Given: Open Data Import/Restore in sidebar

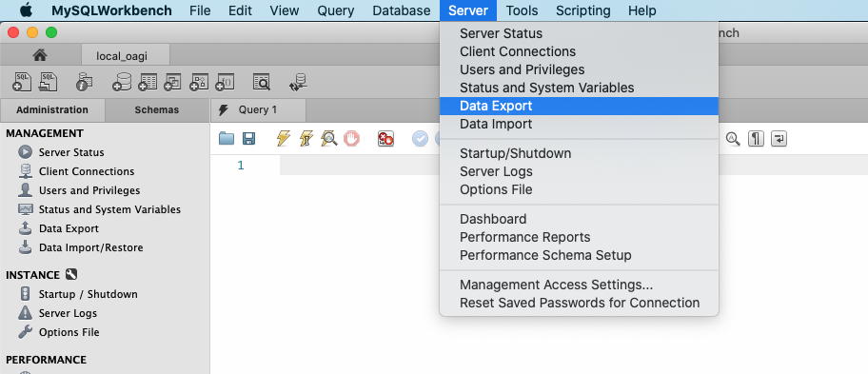Looking at the screenshot, I should coord(90,247).
